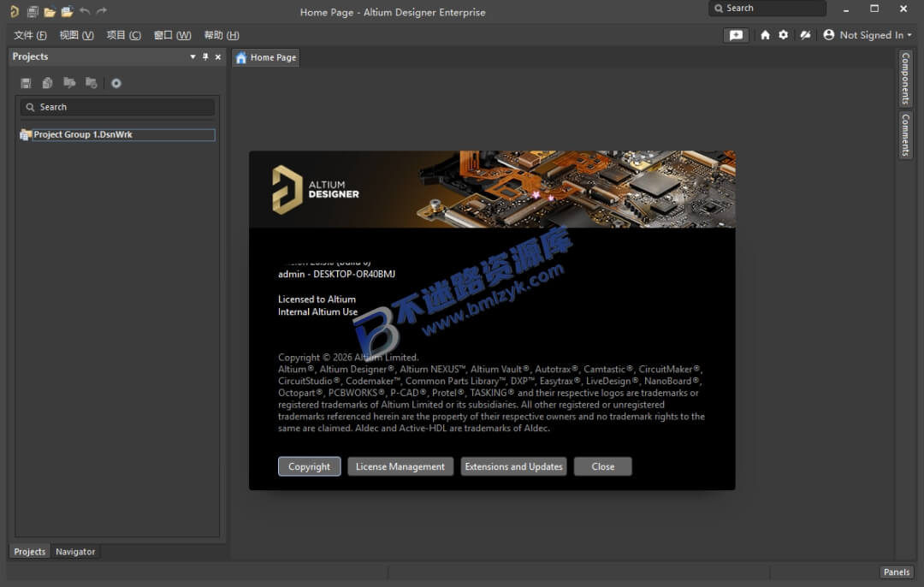Open the 帮助 (H) menu
This screenshot has width=924, height=587.
[222, 35]
